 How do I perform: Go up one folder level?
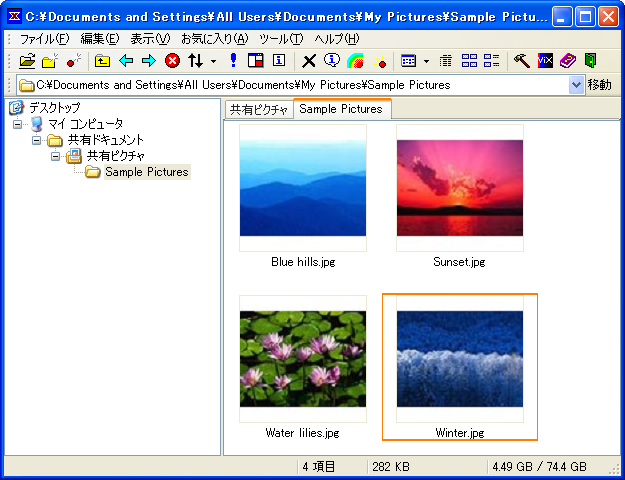(x=102, y=61)
